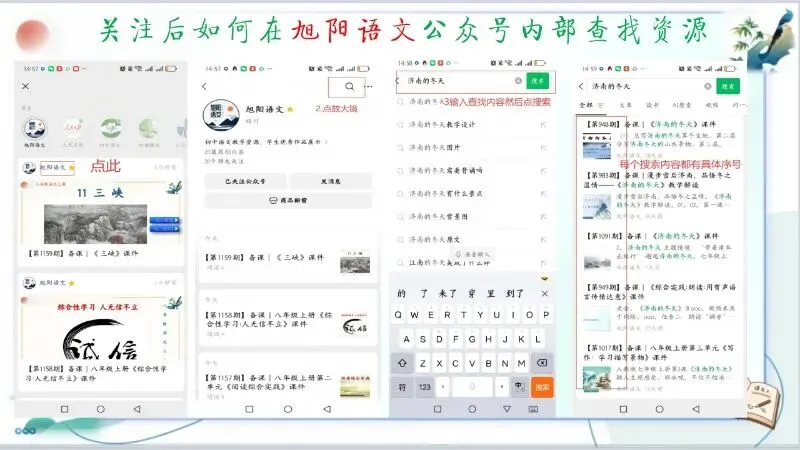Open result 【第1091期】备课 |《济南的冬天》课件
This screenshot has height=450, width=800.
pyautogui.click(x=653, y=236)
